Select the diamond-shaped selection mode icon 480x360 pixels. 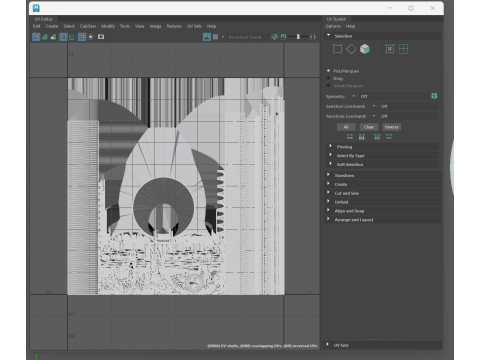click(351, 49)
